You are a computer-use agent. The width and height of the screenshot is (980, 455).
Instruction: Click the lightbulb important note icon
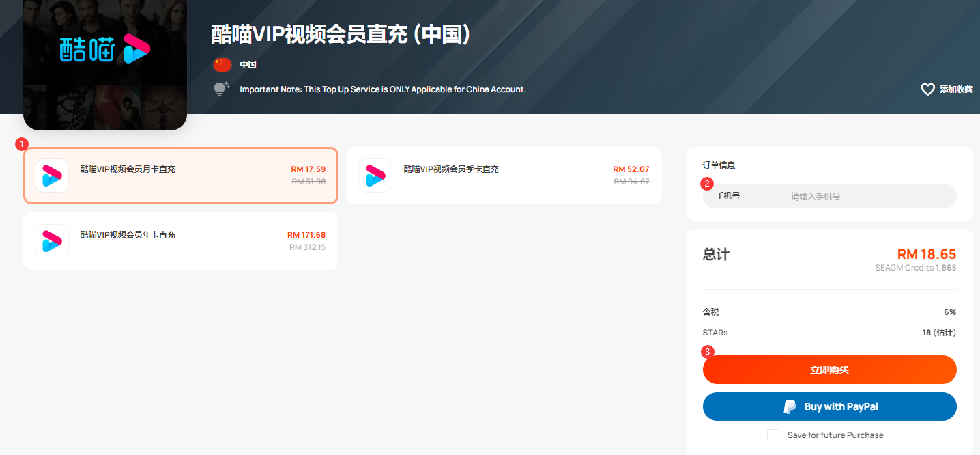click(221, 89)
